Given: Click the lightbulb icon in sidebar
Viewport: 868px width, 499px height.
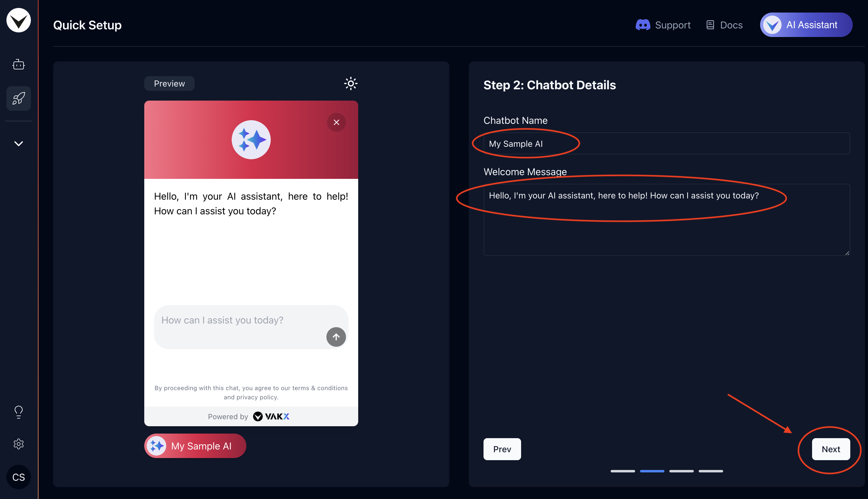Looking at the screenshot, I should 18,411.
